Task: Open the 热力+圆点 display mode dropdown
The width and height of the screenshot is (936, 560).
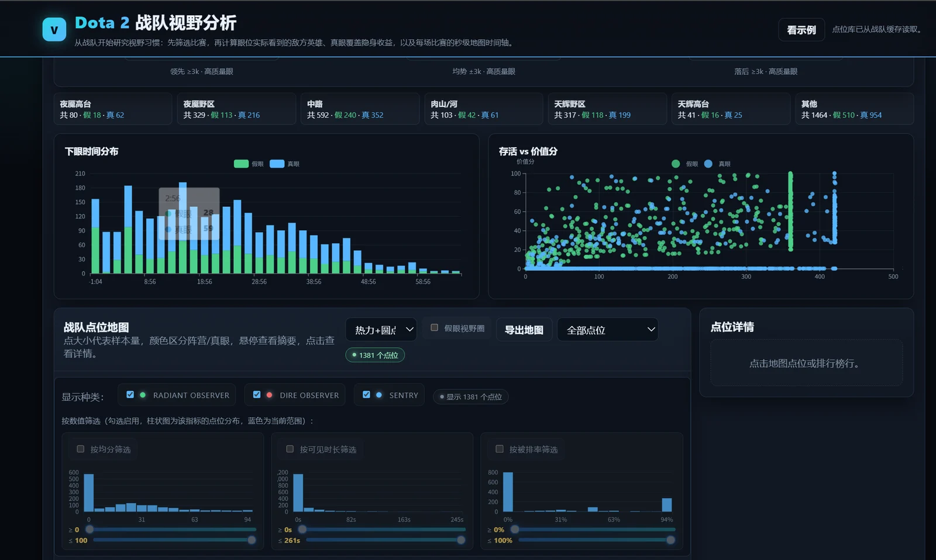Action: click(x=381, y=330)
